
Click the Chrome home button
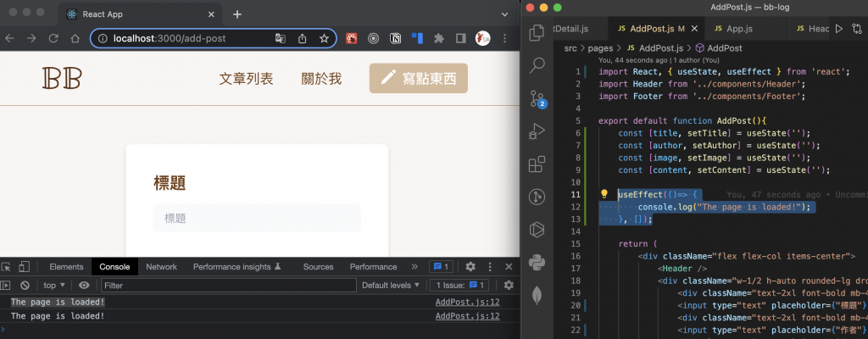[x=75, y=38]
